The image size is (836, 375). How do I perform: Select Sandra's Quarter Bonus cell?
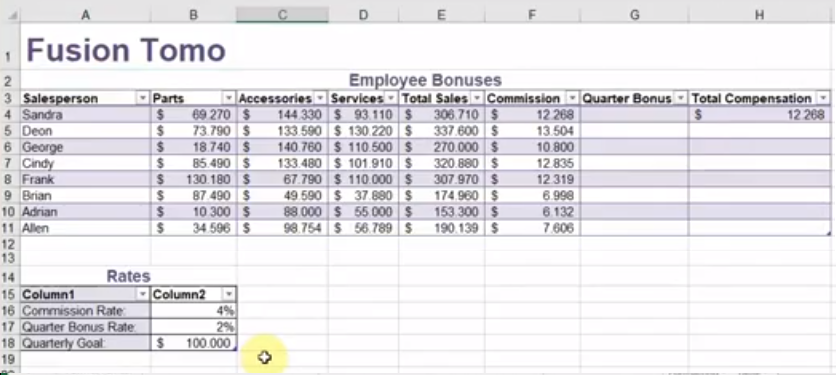coord(634,115)
